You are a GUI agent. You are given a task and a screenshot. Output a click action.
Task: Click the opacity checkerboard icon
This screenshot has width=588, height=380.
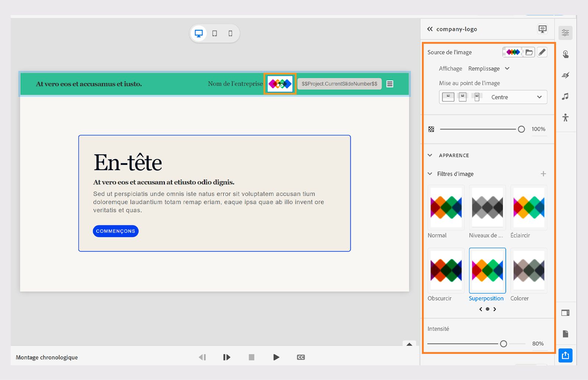pyautogui.click(x=431, y=129)
